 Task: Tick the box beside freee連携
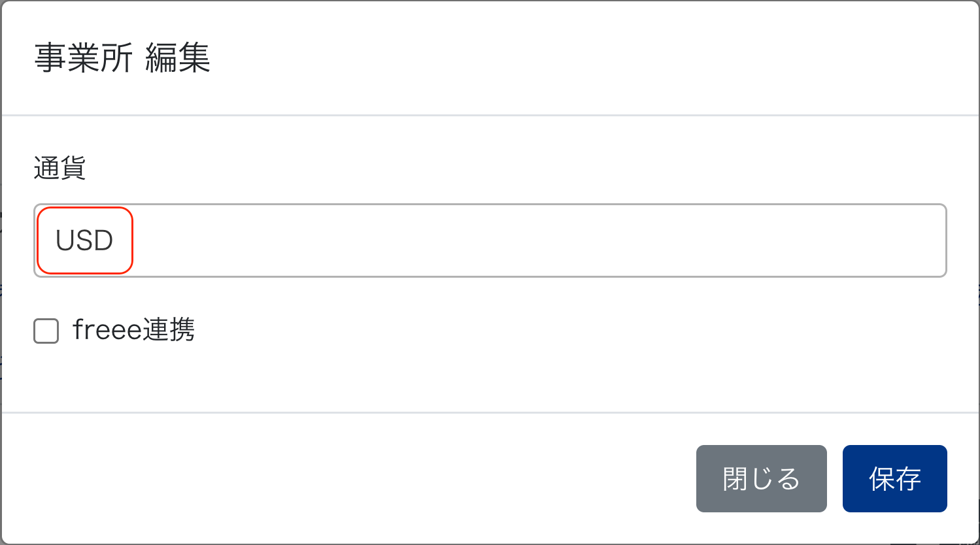pos(46,331)
